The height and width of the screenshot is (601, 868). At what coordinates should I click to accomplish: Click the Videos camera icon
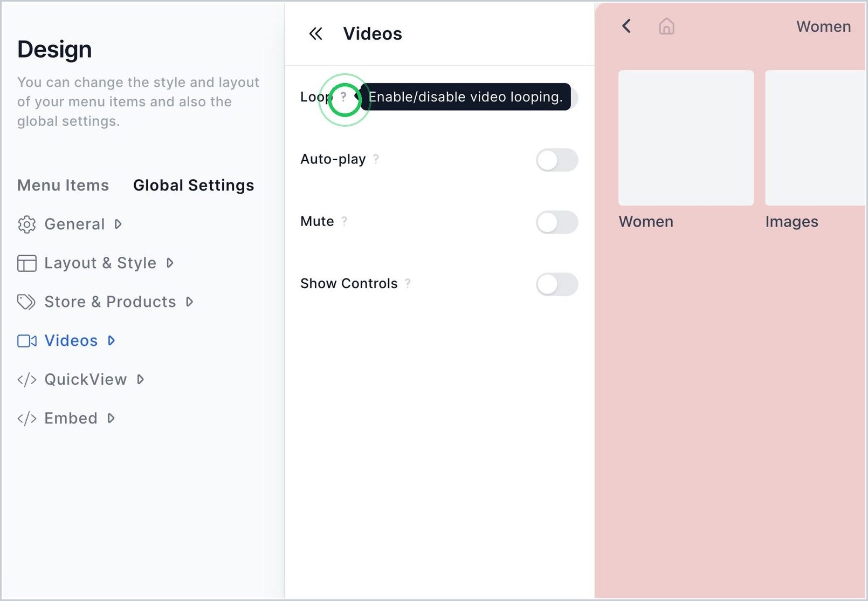pyautogui.click(x=26, y=341)
